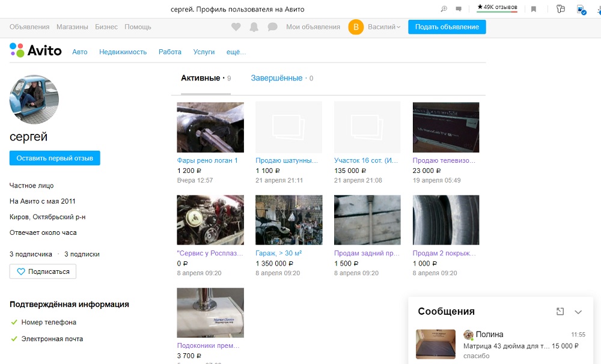Subscribe to сергей with Подписаться button
The width and height of the screenshot is (601, 364).
coord(43,271)
